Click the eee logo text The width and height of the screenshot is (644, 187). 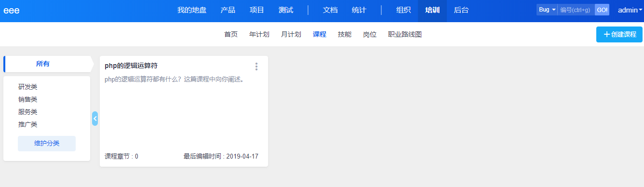tap(12, 11)
